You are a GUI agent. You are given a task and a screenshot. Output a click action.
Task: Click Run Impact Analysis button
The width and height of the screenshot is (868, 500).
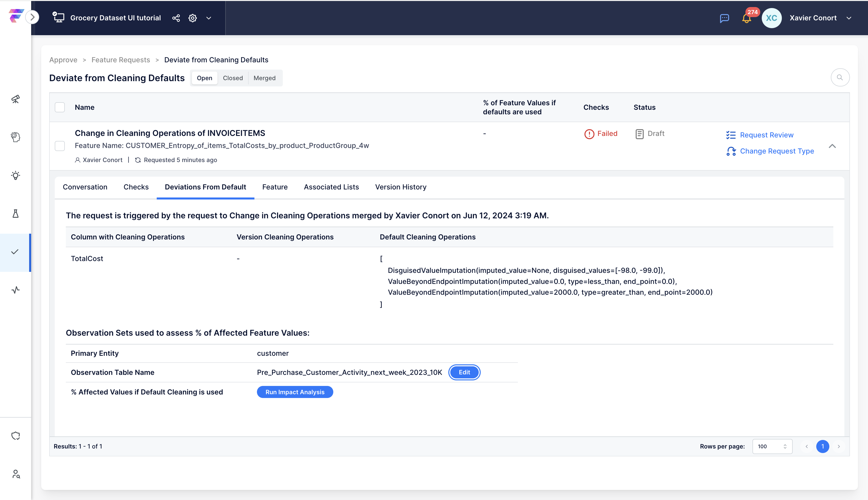click(295, 392)
